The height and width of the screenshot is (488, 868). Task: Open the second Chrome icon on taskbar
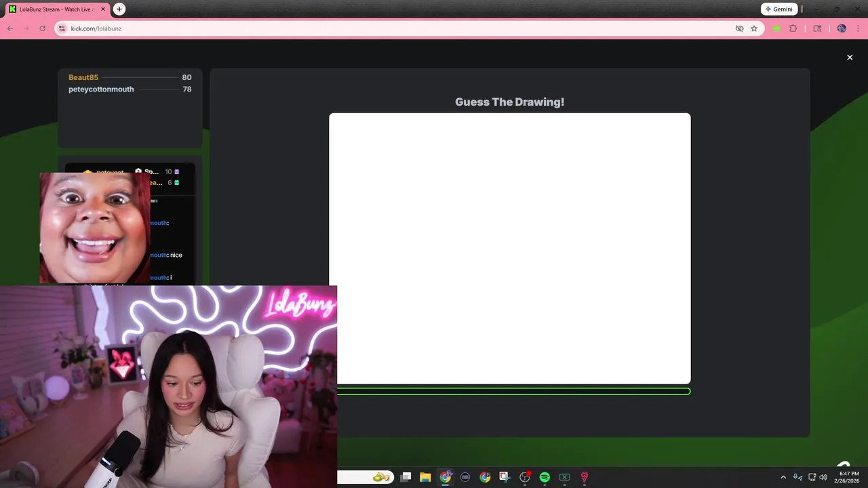[485, 477]
